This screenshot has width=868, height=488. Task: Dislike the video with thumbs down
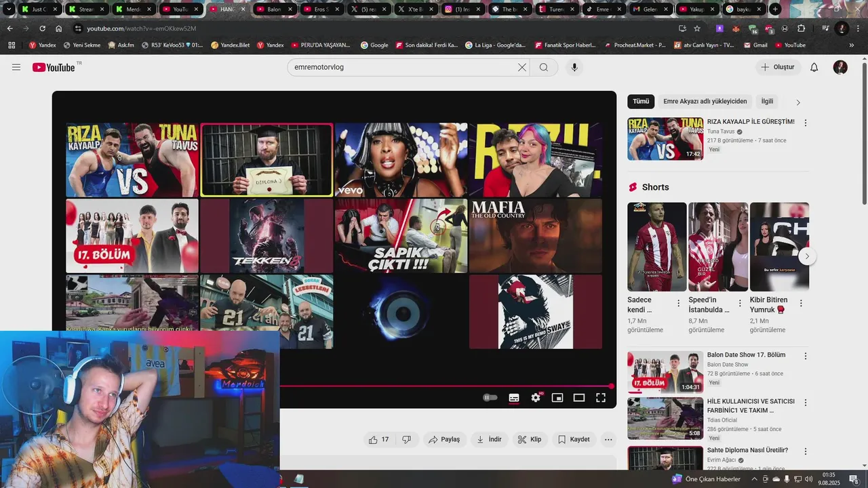tap(407, 439)
